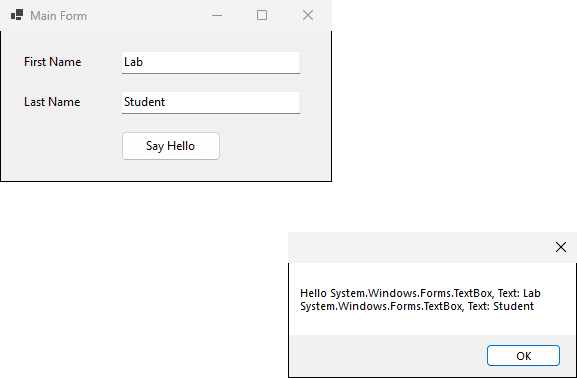Click the Main Form application icon
The width and height of the screenshot is (577, 378).
[17, 15]
